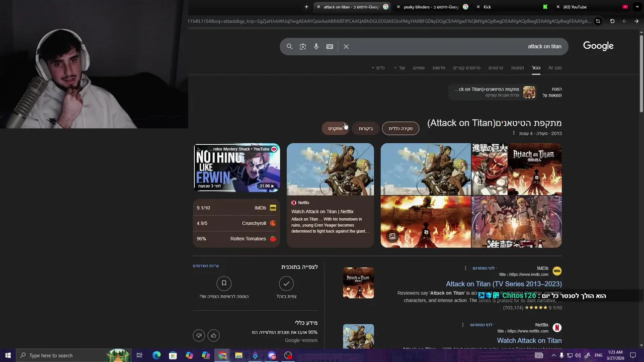Select the ביקורות reviews chip

(x=366, y=129)
